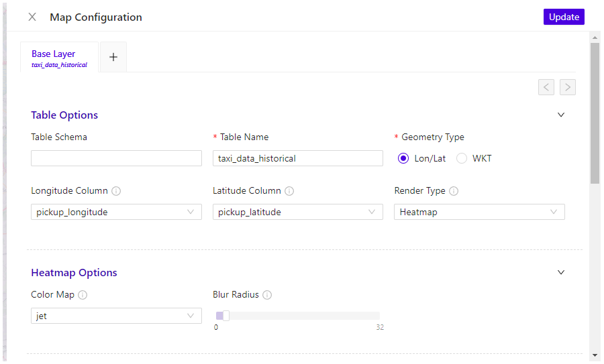Click the scrollbar down arrow
Viewport: 604px width, 364px height.
coord(595,355)
